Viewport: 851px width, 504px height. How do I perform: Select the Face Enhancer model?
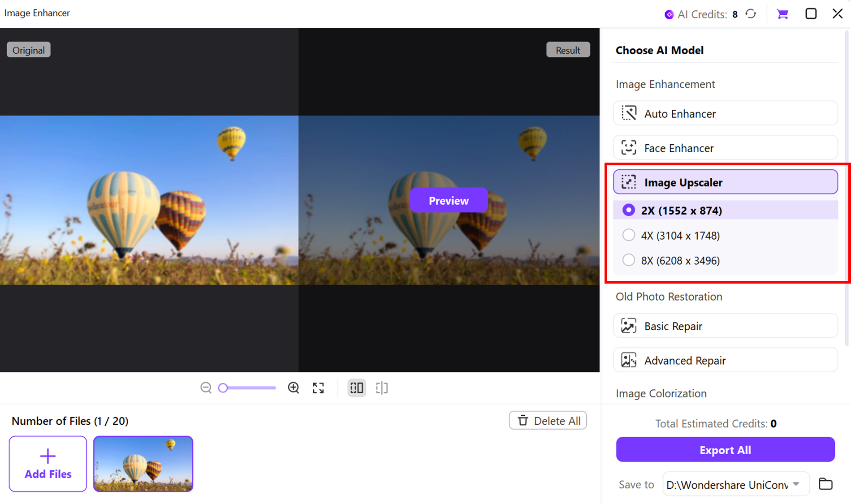[x=725, y=148]
